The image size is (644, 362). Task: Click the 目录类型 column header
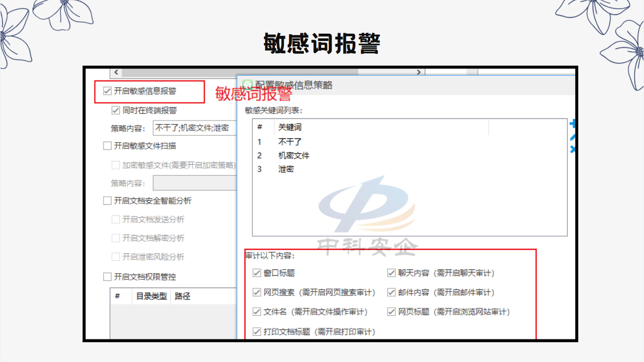point(151,296)
